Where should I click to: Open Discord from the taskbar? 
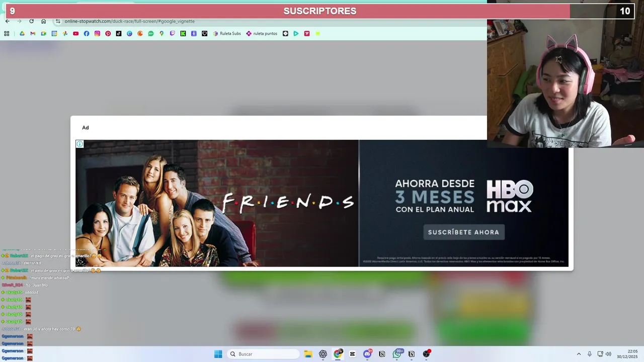pos(367,354)
